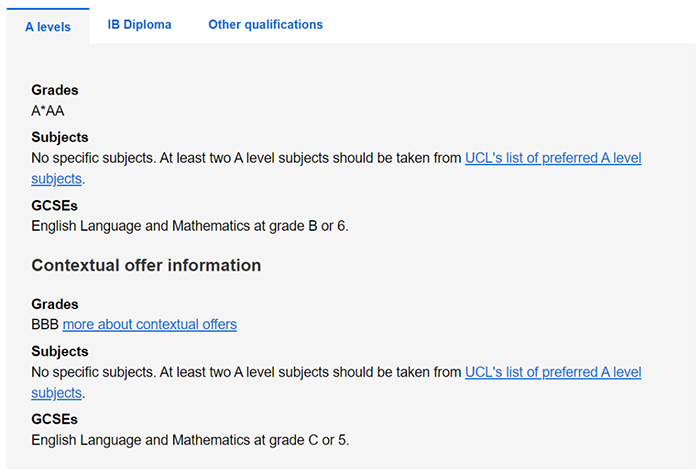Click the A*AA grade requirement text

pos(48,111)
